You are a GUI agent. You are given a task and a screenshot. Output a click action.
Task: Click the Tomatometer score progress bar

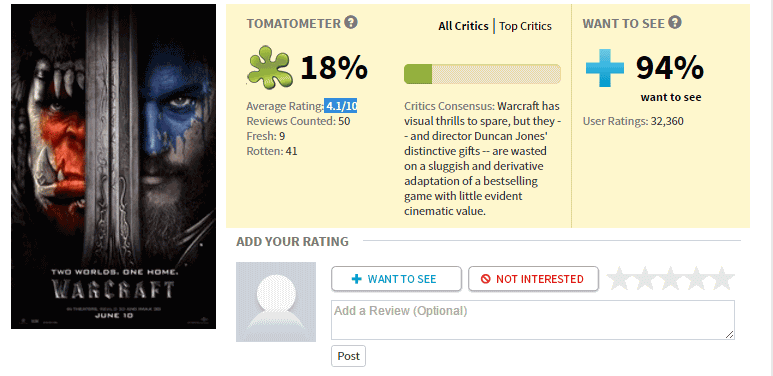coord(482,74)
